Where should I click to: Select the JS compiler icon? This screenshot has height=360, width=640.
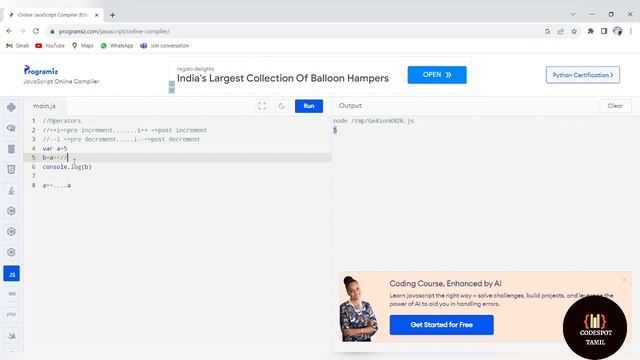click(x=11, y=273)
